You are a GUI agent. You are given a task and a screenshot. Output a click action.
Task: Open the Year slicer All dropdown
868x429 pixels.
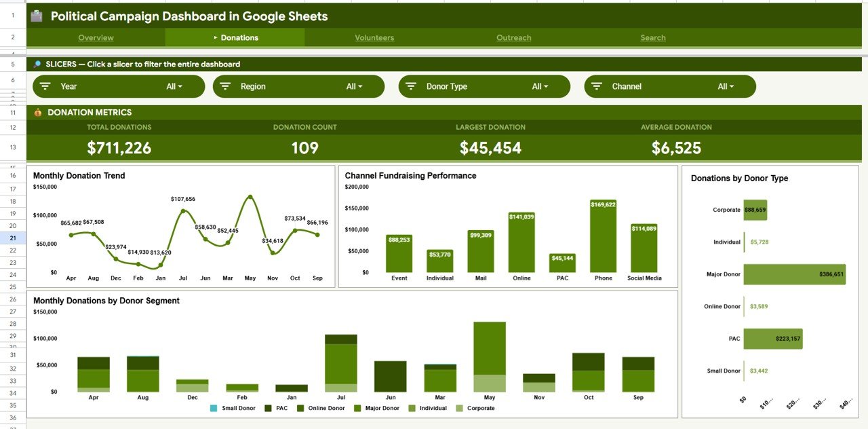tap(174, 86)
